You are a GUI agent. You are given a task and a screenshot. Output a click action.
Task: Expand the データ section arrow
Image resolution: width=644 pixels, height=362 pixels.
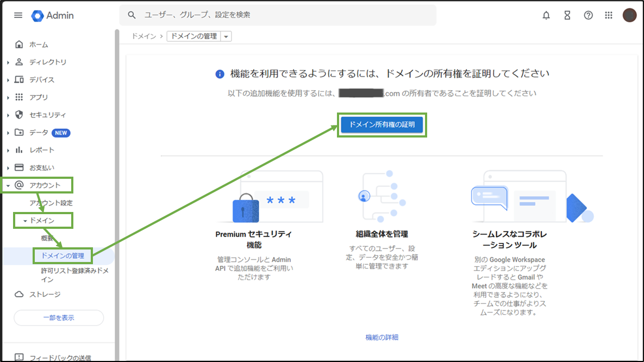point(8,133)
